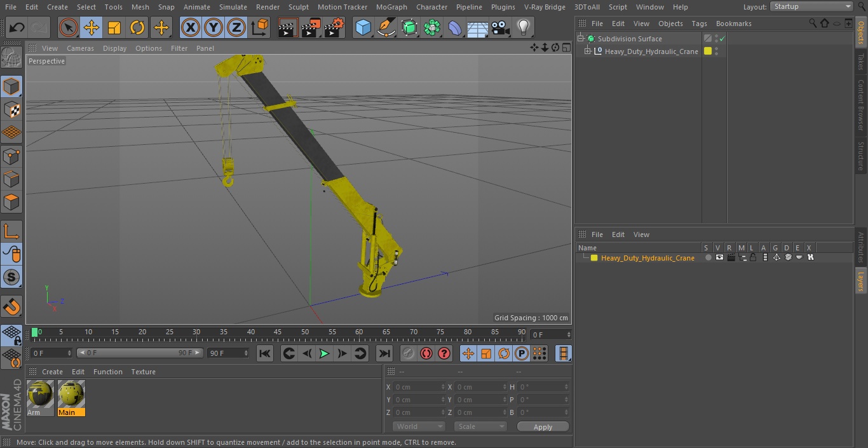Switch to Texture mode checkered cube

[11, 109]
